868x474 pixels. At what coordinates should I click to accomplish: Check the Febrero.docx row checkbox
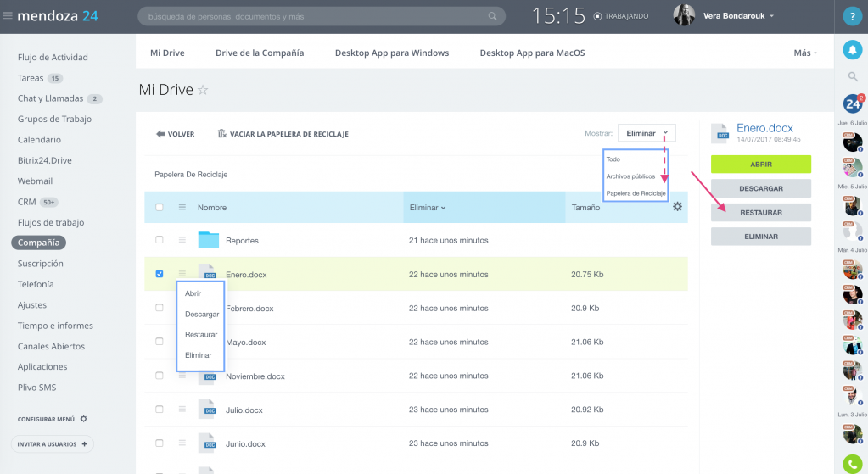point(160,308)
